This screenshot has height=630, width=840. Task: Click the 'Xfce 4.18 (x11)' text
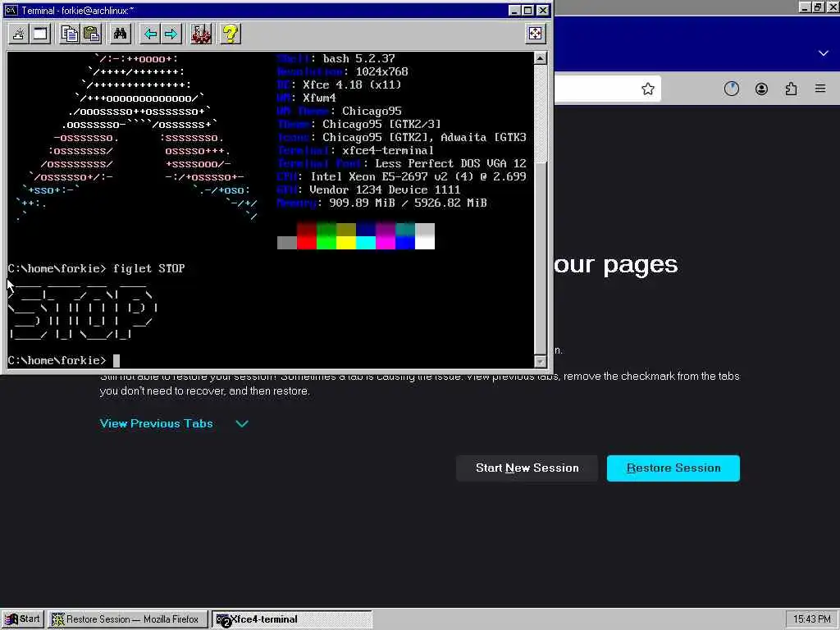pyautogui.click(x=352, y=84)
